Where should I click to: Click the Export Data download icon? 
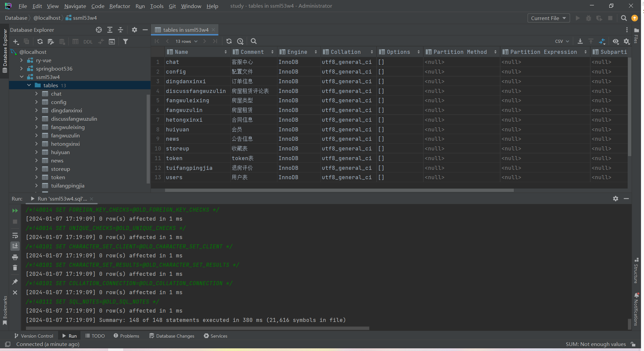[580, 41]
